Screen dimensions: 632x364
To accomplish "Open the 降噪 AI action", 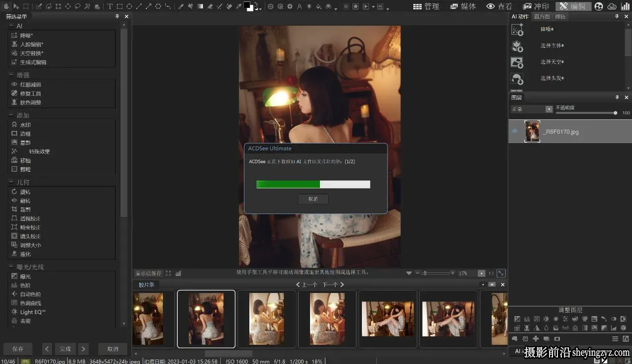I will [547, 29].
